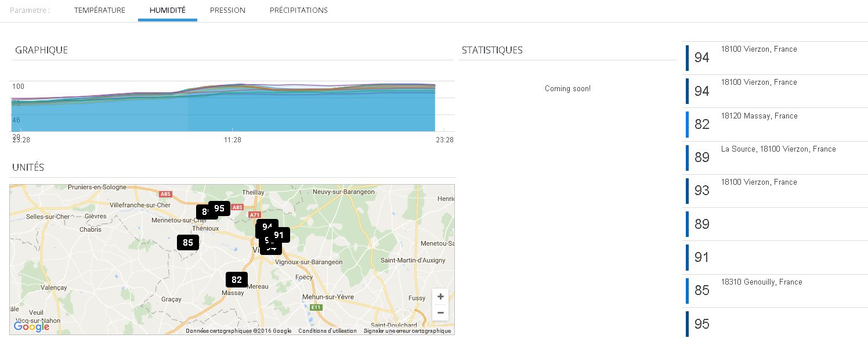Screen dimensions: 868x338
Task: Select the Humidité tab
Action: coord(167,10)
